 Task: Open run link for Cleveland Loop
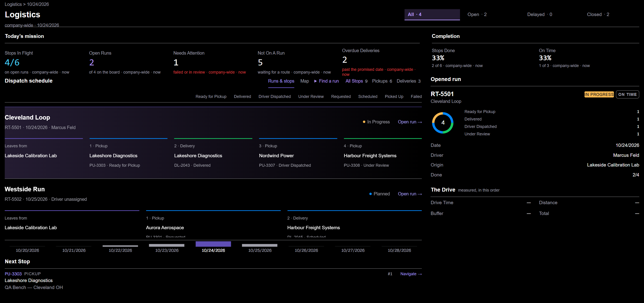409,122
